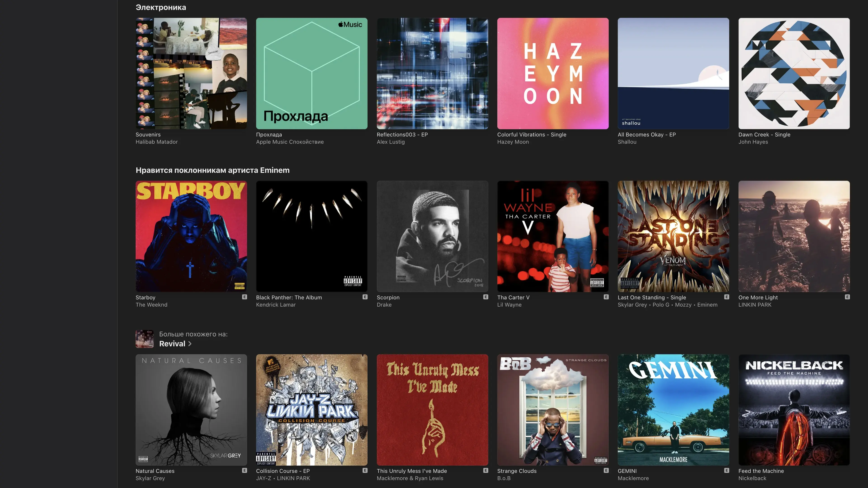
Task: Click the Macklemore artist name under GEMINI
Action: pyautogui.click(x=633, y=478)
